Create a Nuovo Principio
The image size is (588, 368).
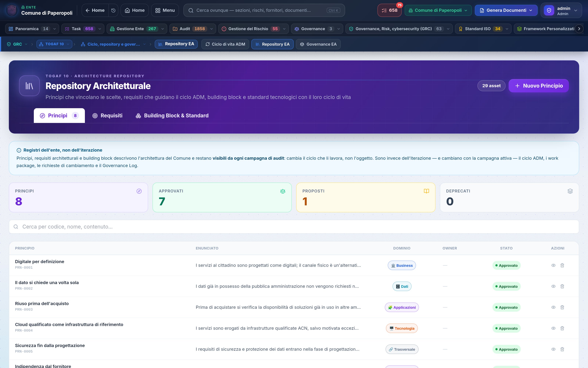click(x=538, y=86)
